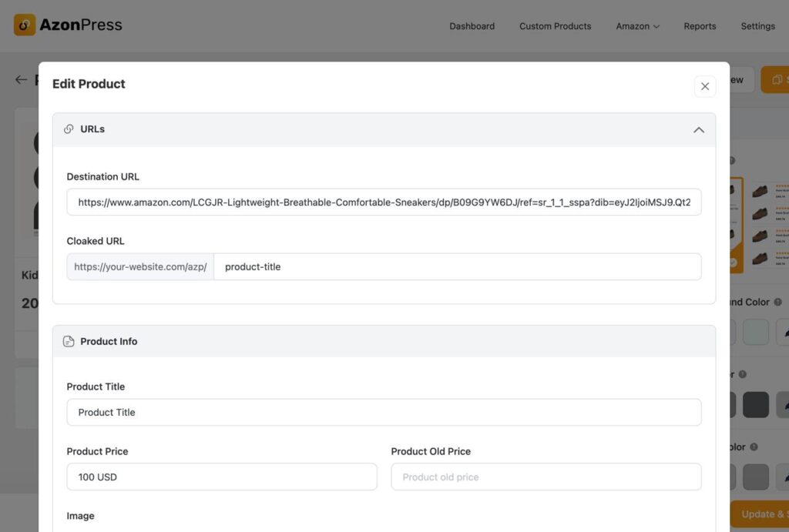
Task: Go to the Dashboard menu item
Action: 472,25
